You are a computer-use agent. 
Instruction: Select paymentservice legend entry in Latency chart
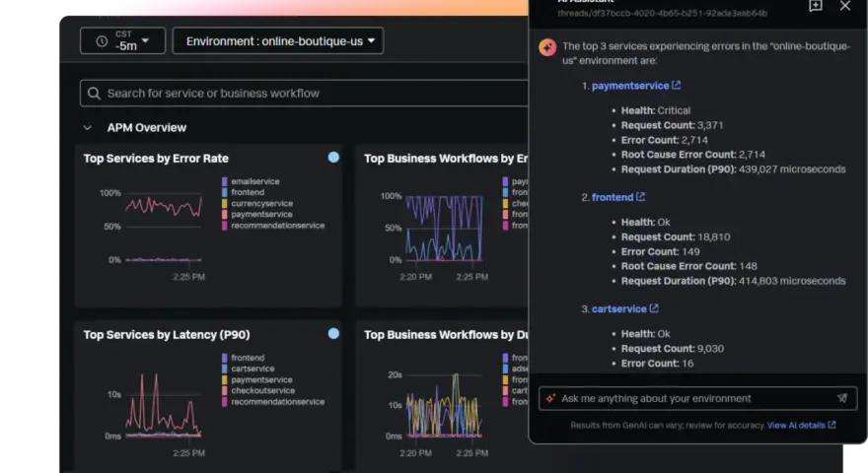tap(261, 379)
